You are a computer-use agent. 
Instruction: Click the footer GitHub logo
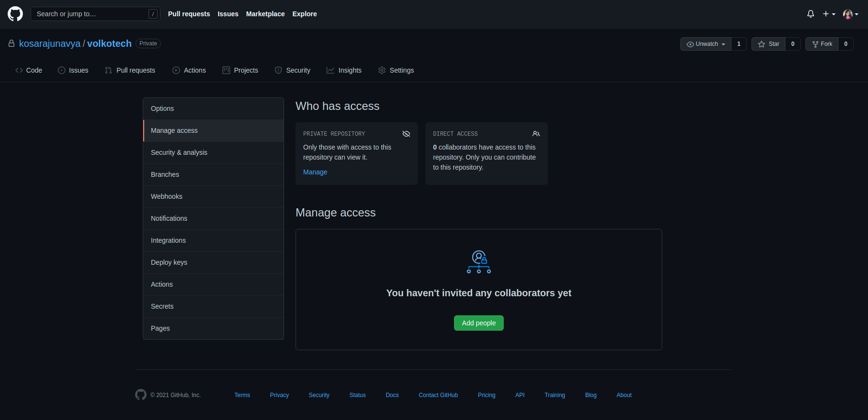pyautogui.click(x=141, y=395)
